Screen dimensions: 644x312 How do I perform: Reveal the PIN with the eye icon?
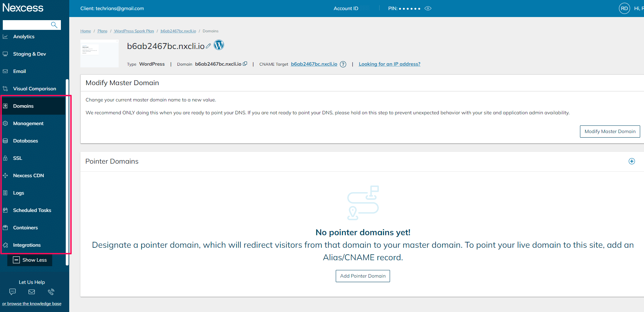click(x=428, y=8)
